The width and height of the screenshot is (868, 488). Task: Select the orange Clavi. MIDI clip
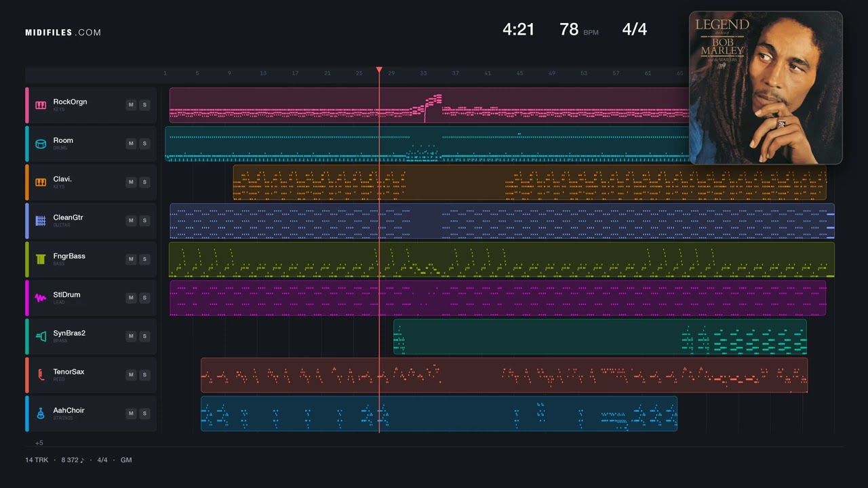(x=530, y=182)
